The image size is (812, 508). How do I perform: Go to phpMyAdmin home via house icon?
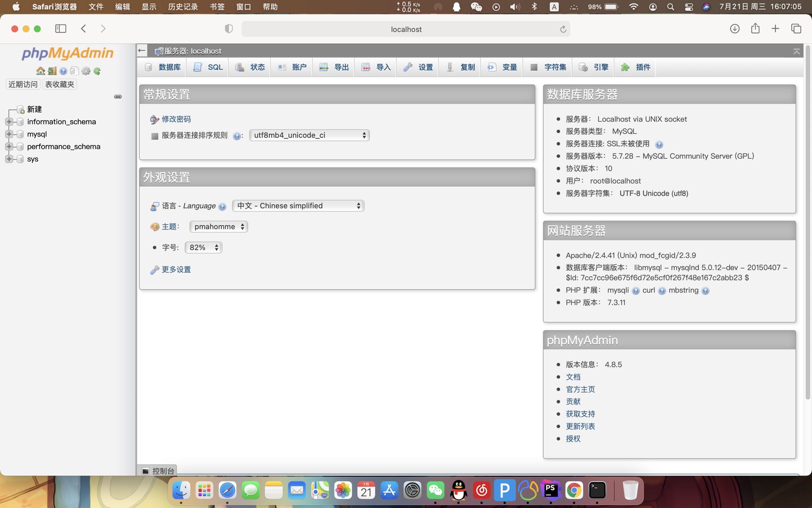40,71
